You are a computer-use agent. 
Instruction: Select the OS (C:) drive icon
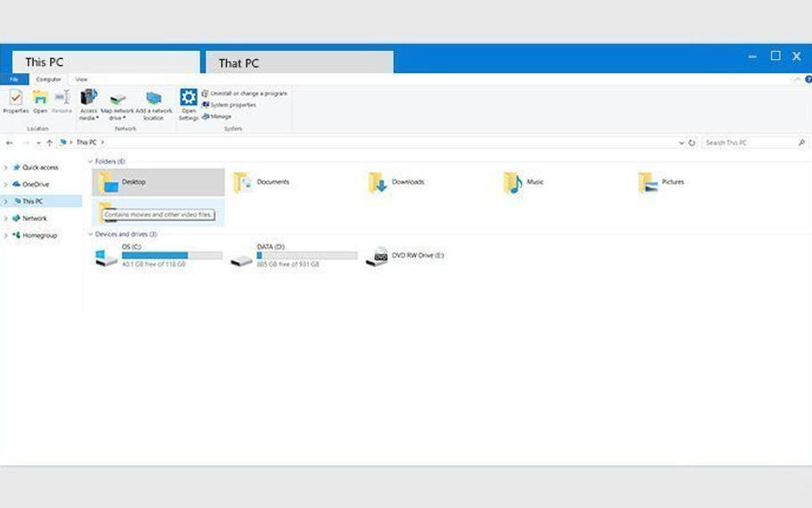[x=106, y=258]
